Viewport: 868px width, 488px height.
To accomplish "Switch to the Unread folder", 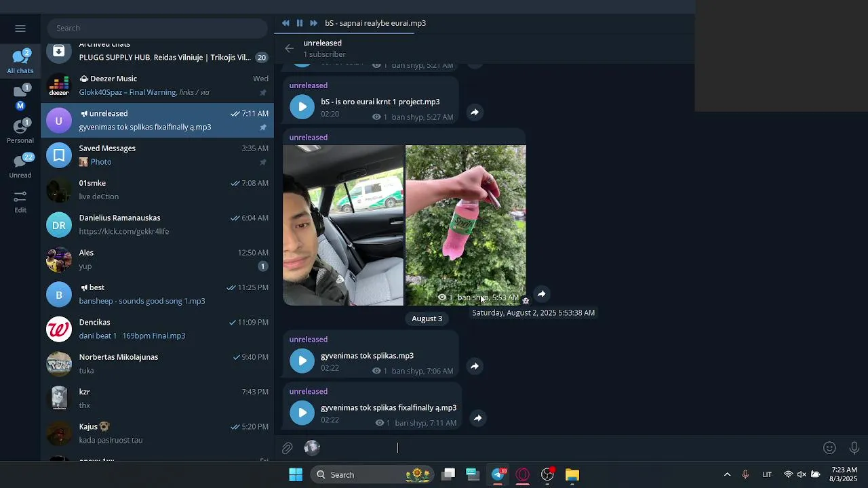I will (x=20, y=166).
